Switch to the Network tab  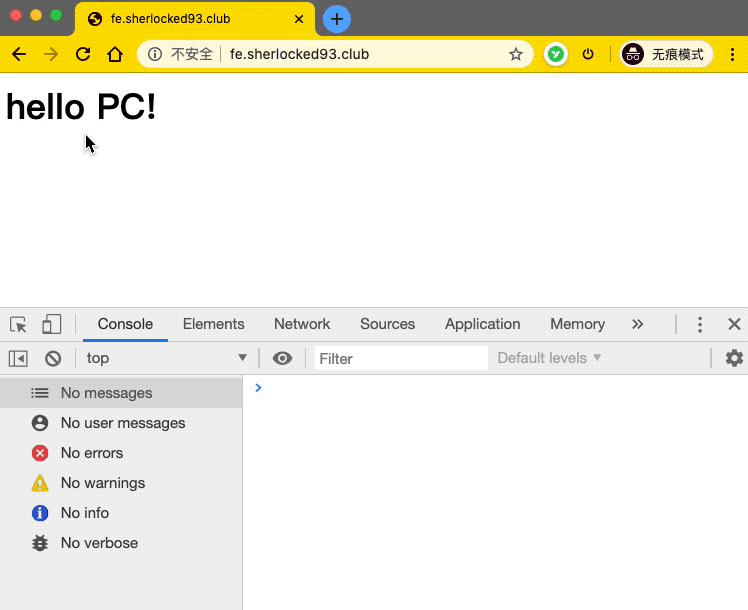[302, 324]
